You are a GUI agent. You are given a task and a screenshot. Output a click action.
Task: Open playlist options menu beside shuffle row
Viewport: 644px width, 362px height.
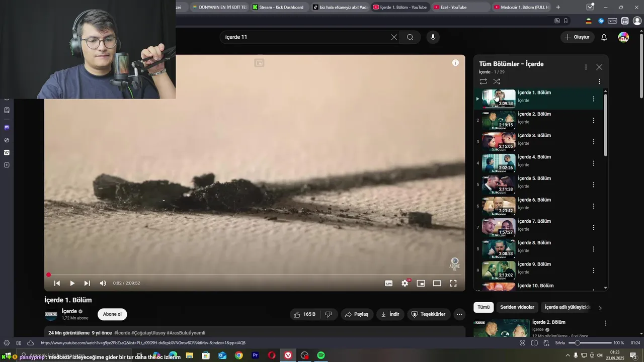pos(599,81)
